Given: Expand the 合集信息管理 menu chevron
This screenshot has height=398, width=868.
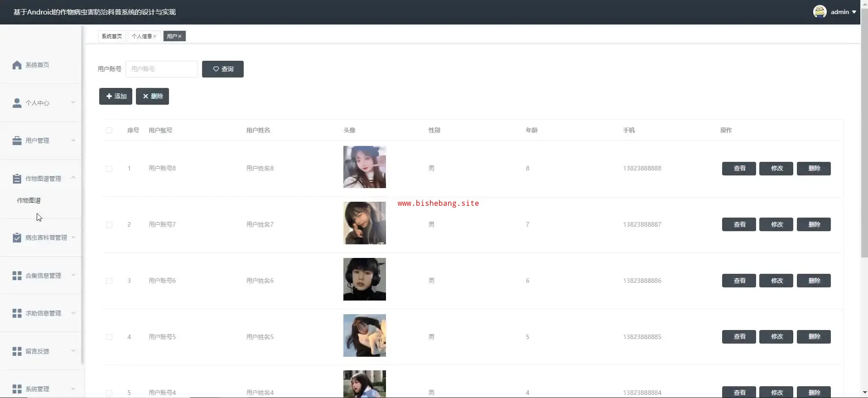Looking at the screenshot, I should pos(73,275).
